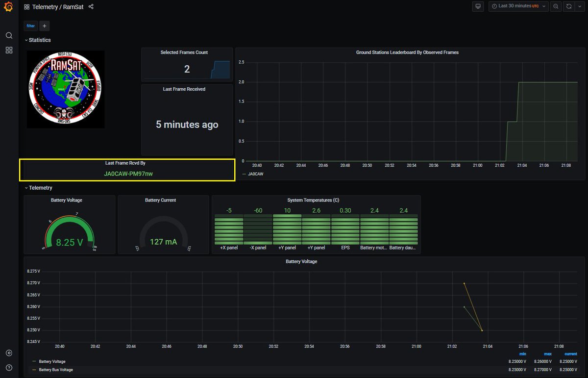Collapse the Statistics row
588x378 pixels.
[38, 40]
